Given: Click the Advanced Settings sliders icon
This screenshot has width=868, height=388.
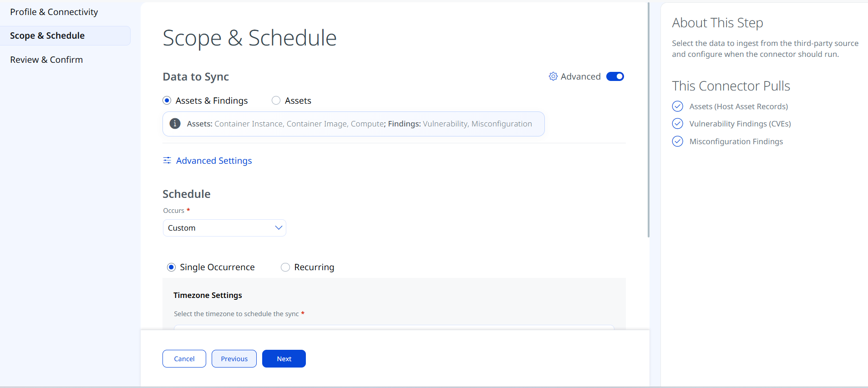Looking at the screenshot, I should [167, 161].
